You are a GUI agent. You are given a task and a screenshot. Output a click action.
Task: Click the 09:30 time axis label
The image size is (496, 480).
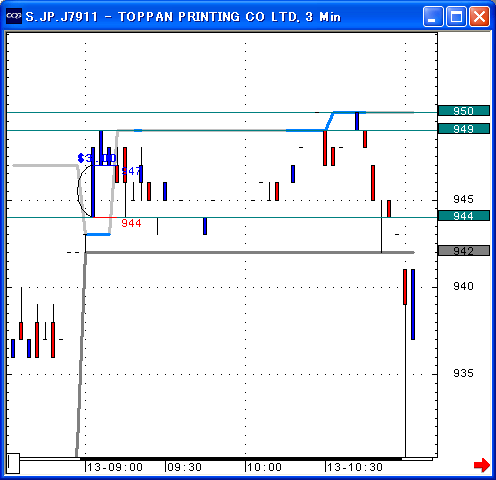pyautogui.click(x=184, y=467)
